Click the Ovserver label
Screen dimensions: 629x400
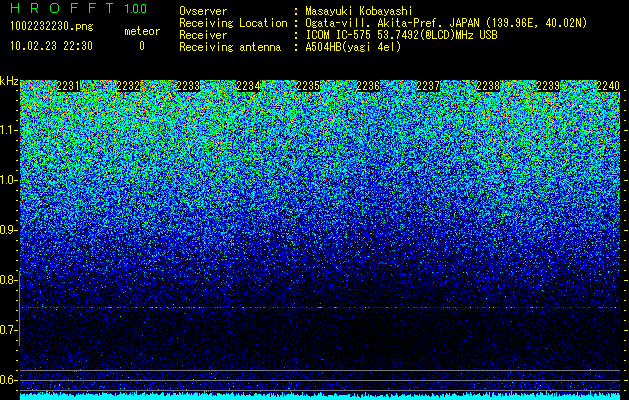[x=203, y=11]
